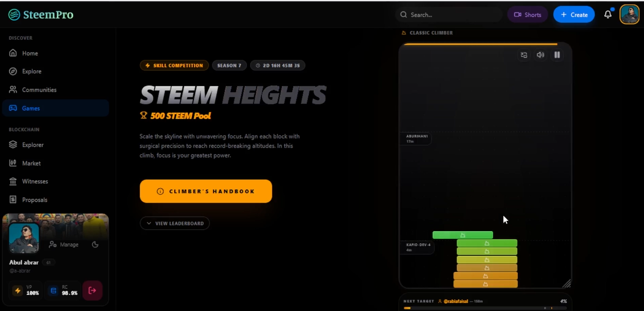The height and width of the screenshot is (311, 644).
Task: Open Abul abrar profile picture in the sidebar
Action: point(24,238)
